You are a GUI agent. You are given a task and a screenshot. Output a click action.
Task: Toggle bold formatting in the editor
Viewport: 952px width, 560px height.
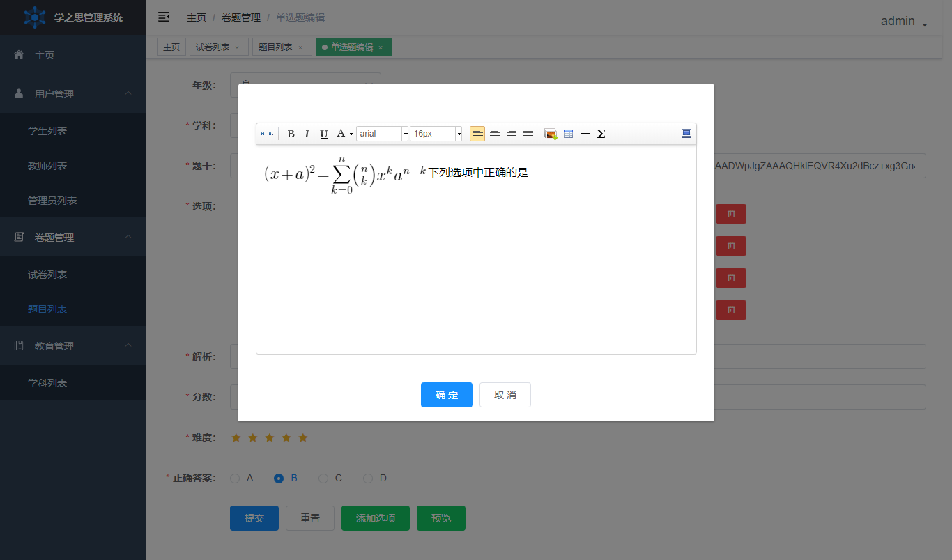point(291,134)
